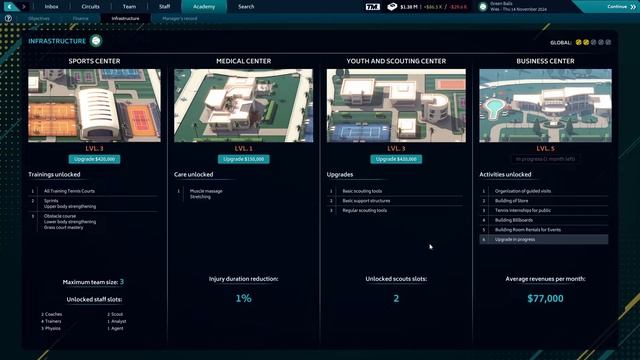Select 'Tennis internships for public' row
This screenshot has height=360, width=640.
coord(544,211)
